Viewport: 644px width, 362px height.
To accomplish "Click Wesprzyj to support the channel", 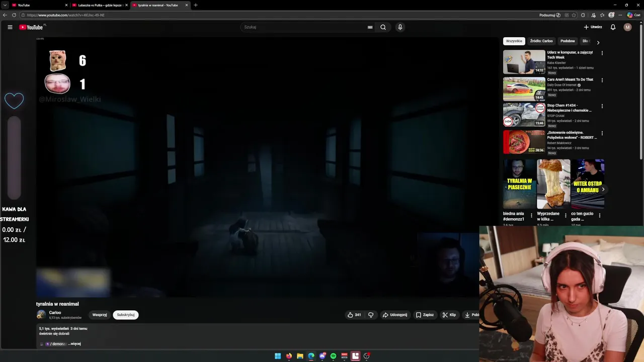I will point(100,315).
